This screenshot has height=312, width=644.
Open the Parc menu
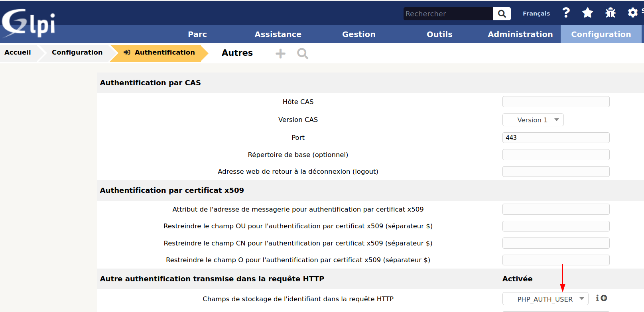coord(197,34)
